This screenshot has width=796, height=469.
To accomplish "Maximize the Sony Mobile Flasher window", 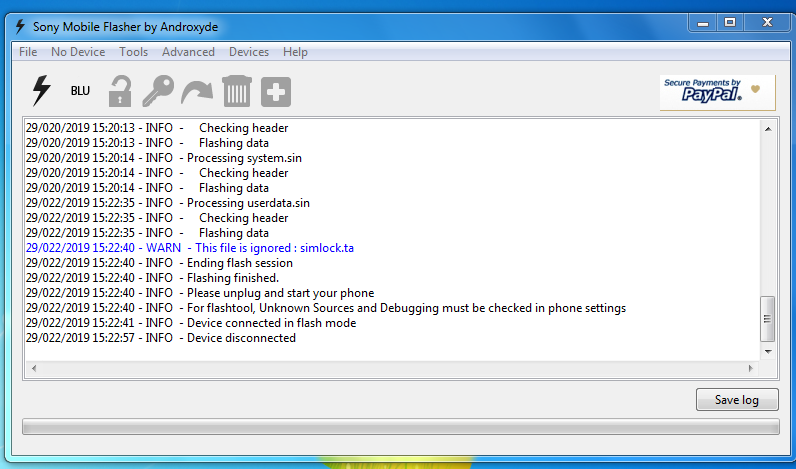I will click(x=729, y=22).
